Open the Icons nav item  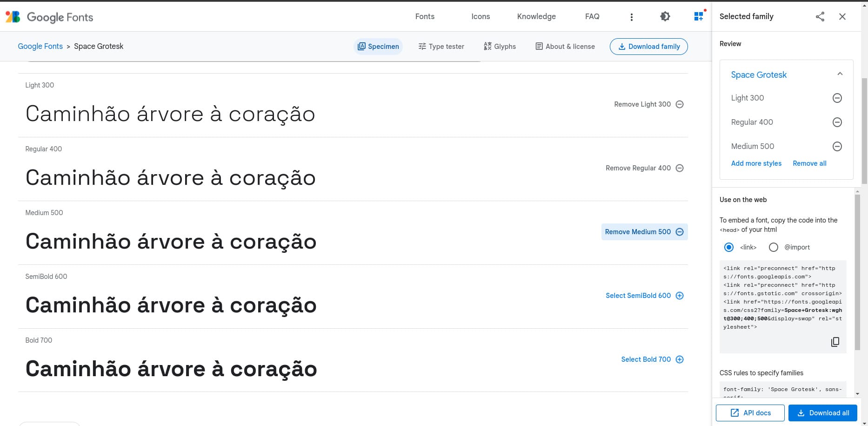tap(481, 16)
